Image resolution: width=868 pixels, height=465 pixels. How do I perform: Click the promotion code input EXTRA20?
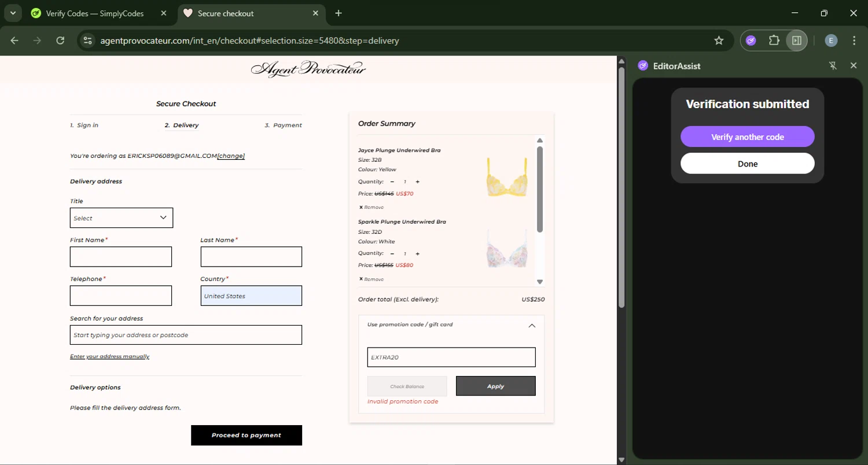click(x=451, y=357)
